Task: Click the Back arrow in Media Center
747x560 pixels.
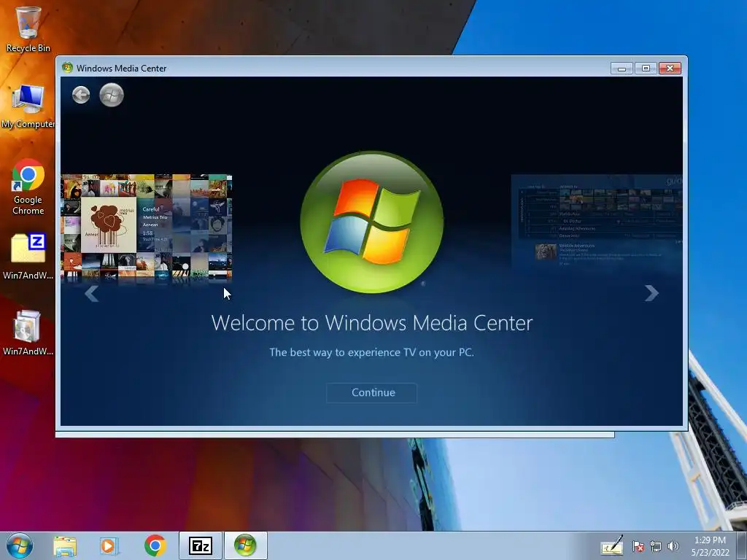Action: coord(81,95)
